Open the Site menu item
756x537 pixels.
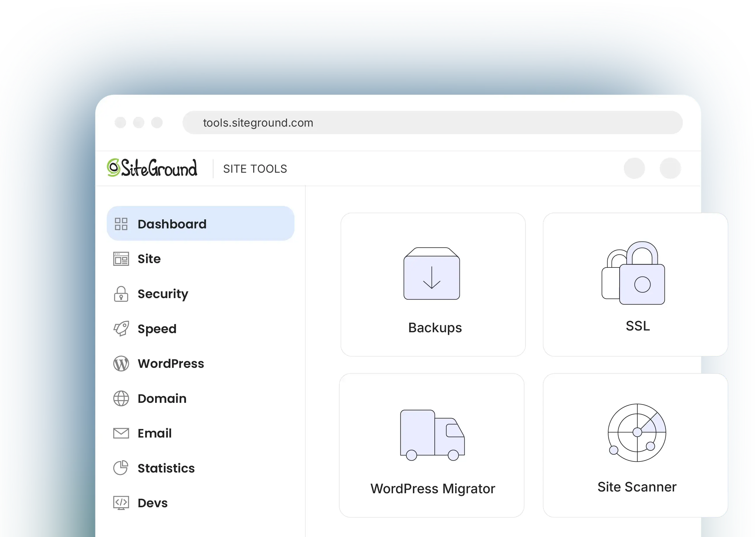point(149,259)
